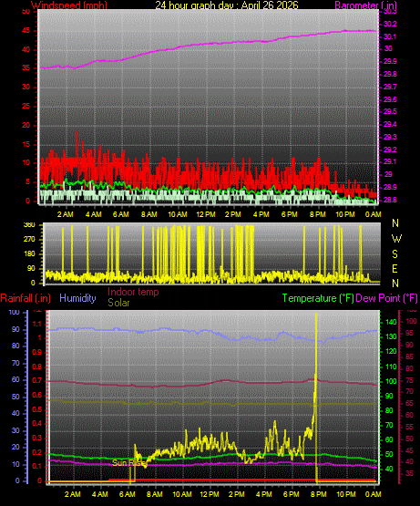Click the "0.5" rainfall axis value
The height and width of the screenshot is (506, 420).
tap(37, 409)
